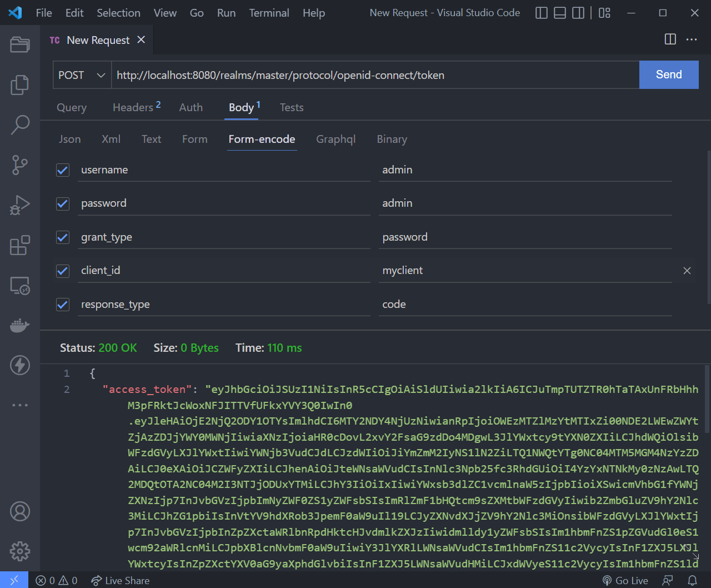Open the More Actions ellipsis menu
Viewport: 711px width, 588px height.
pyautogui.click(x=692, y=39)
